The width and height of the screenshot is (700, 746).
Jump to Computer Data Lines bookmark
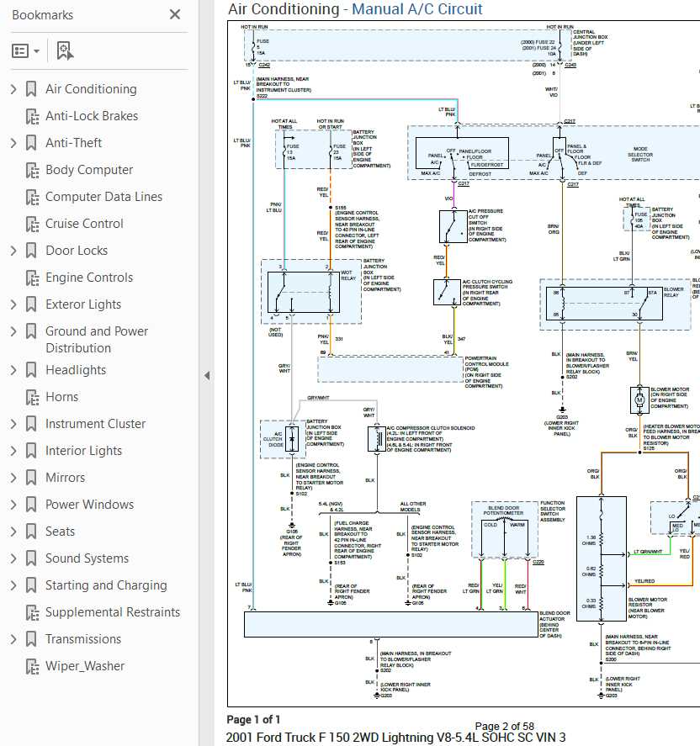(x=103, y=197)
